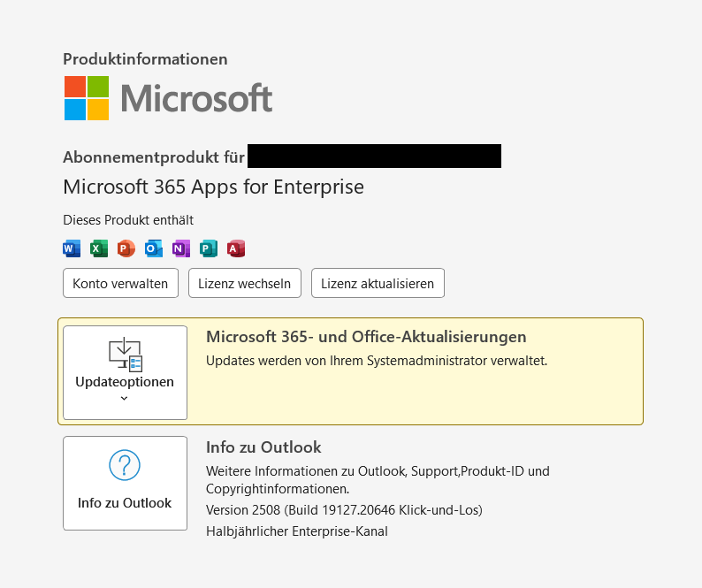Click the Abonnementprodukt für label
The image size is (702, 588).
pyautogui.click(x=154, y=157)
